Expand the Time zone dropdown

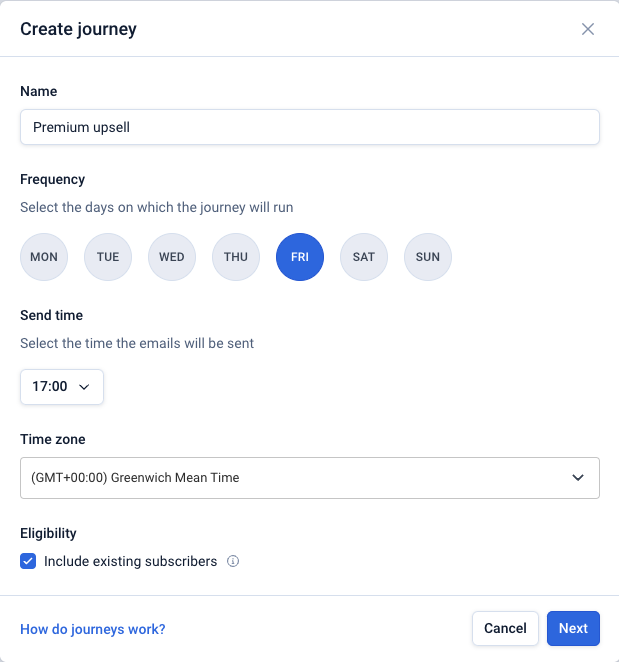(x=309, y=478)
